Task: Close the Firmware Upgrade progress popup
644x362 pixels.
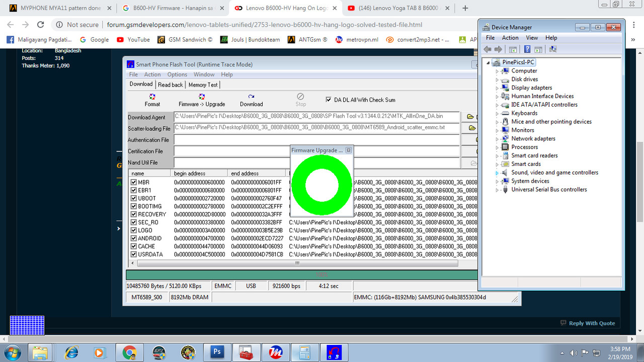Action: (348, 150)
